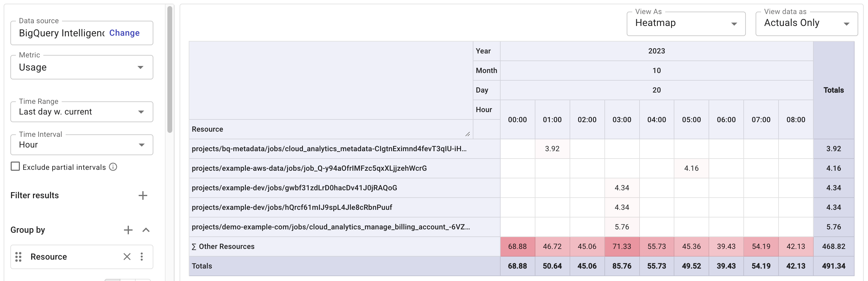Open the Metric dropdown showing Usage
The image size is (868, 281).
pos(82,68)
